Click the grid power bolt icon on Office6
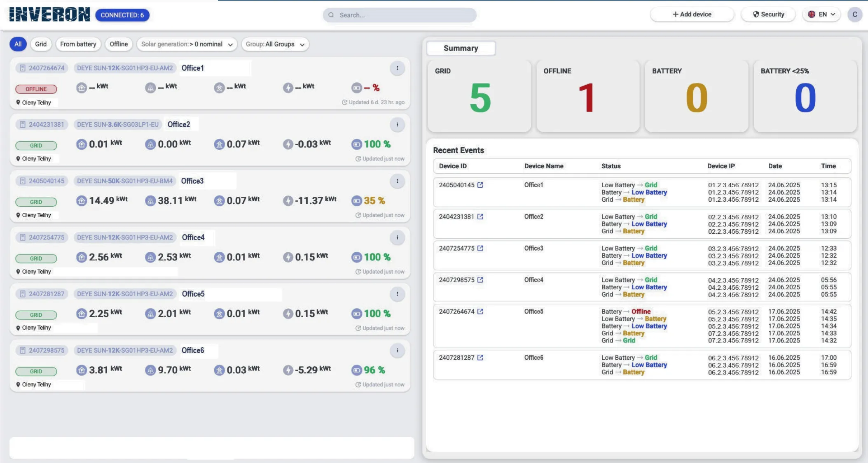 (288, 370)
